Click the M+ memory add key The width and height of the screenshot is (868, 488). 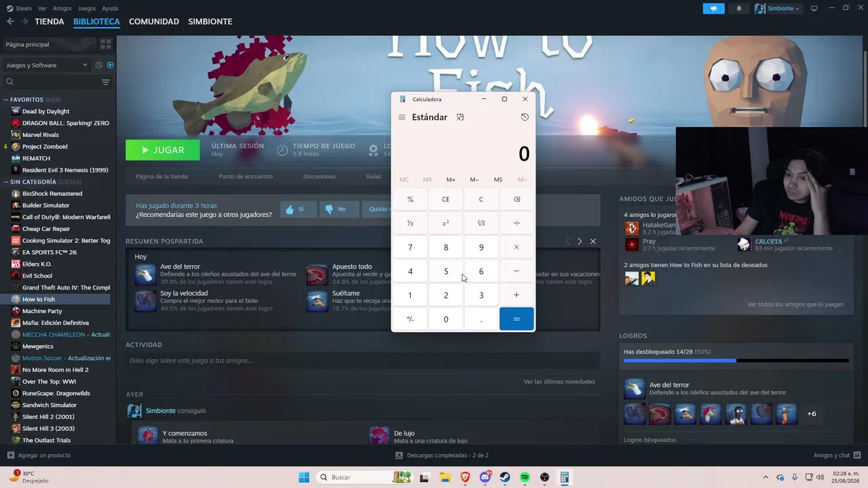click(451, 180)
